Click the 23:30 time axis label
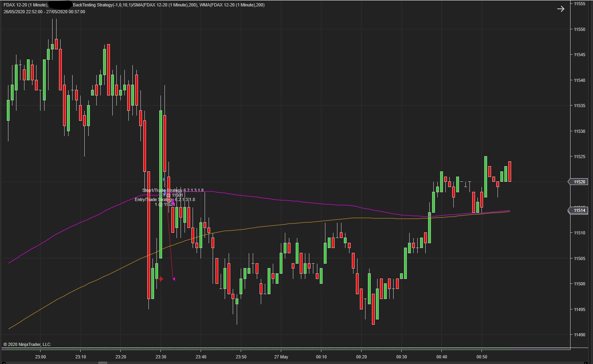 click(160, 357)
